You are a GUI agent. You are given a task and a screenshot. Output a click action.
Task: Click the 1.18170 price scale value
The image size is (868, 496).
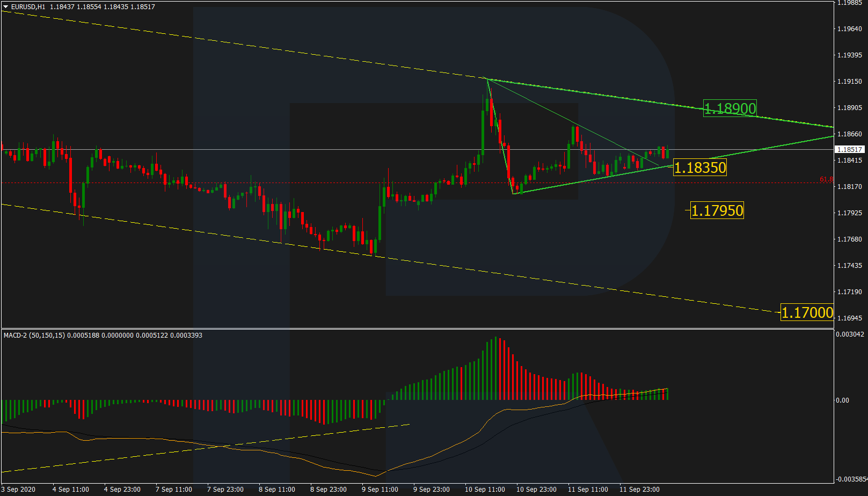click(x=850, y=187)
